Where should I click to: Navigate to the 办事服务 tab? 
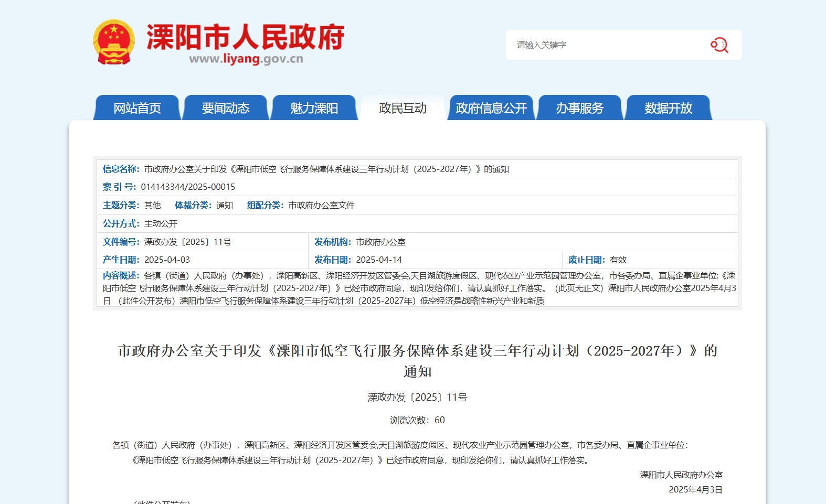point(580,108)
